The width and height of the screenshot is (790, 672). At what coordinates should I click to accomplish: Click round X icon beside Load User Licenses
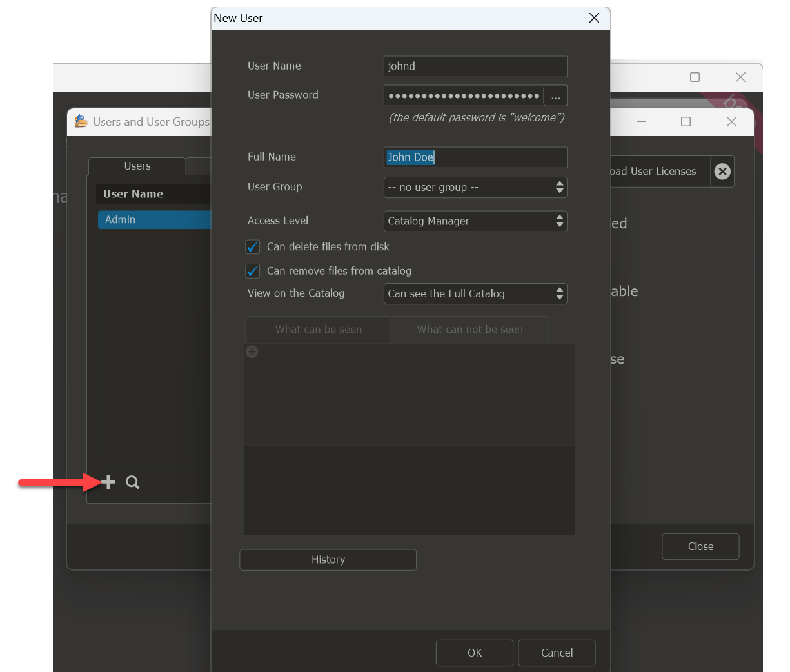point(722,172)
